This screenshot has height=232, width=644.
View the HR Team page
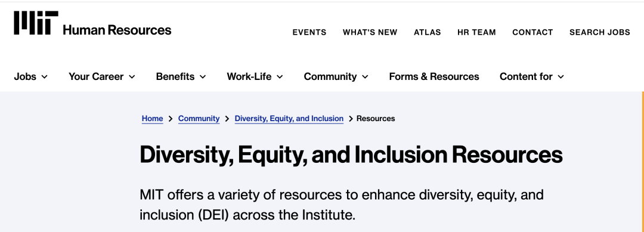click(x=476, y=32)
